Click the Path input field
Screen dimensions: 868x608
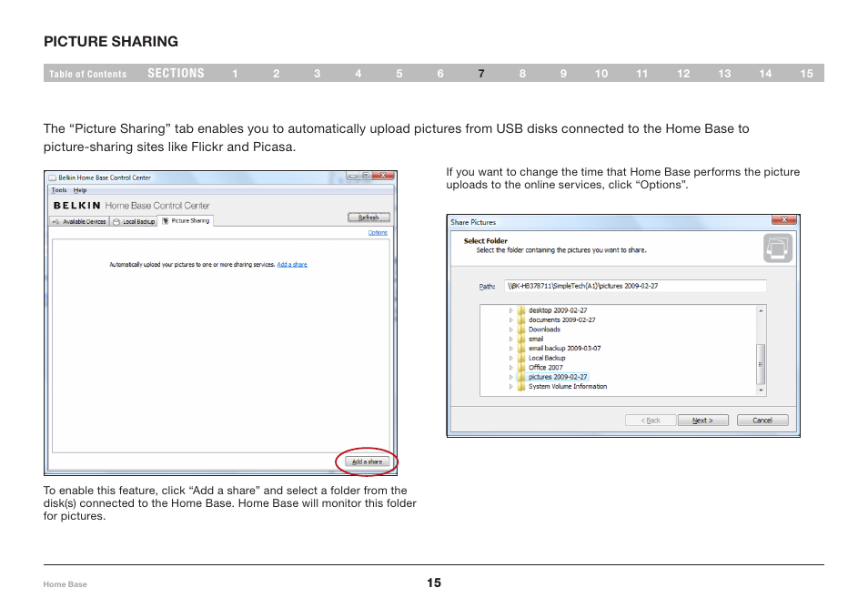pos(635,286)
